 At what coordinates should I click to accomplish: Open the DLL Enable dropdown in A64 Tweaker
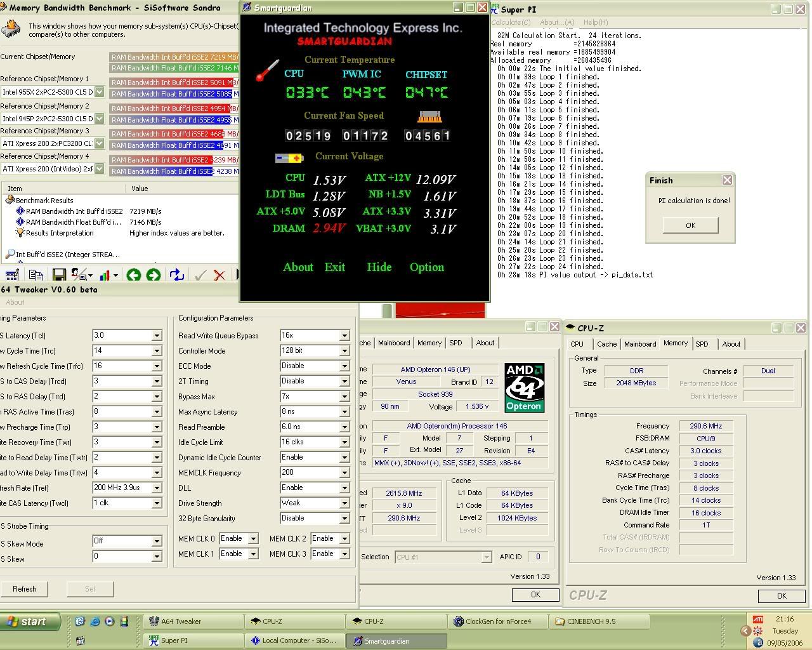(x=344, y=487)
